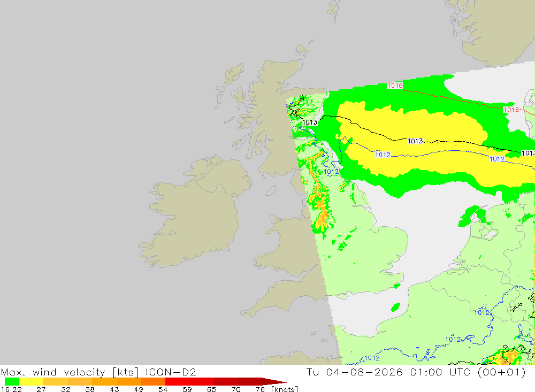This screenshot has height=392, width=535.
Task: Click the blue 1012 label at the map's bottom edge
Action: point(372,358)
